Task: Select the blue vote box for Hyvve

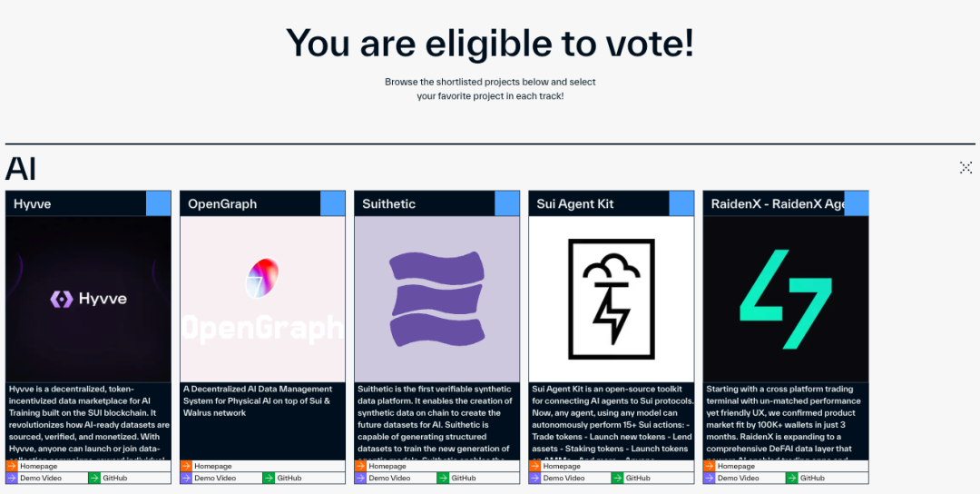Action: click(159, 203)
